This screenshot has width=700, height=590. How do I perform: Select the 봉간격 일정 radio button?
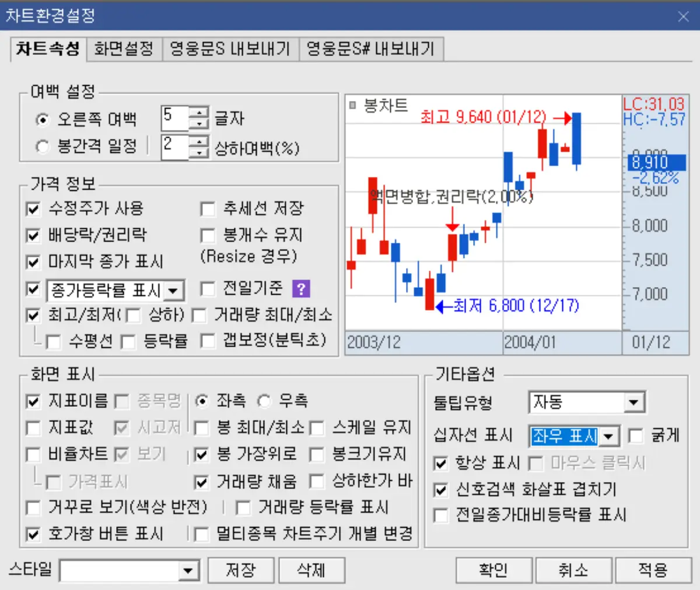click(42, 147)
